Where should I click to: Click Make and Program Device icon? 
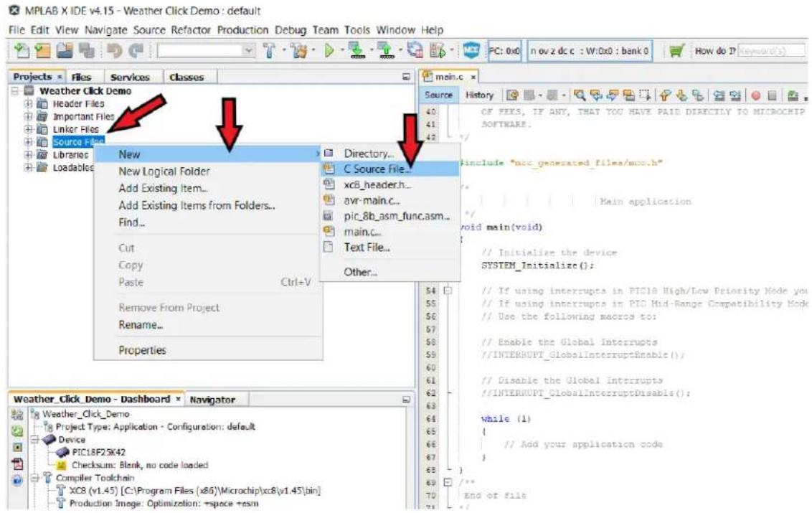point(357,50)
